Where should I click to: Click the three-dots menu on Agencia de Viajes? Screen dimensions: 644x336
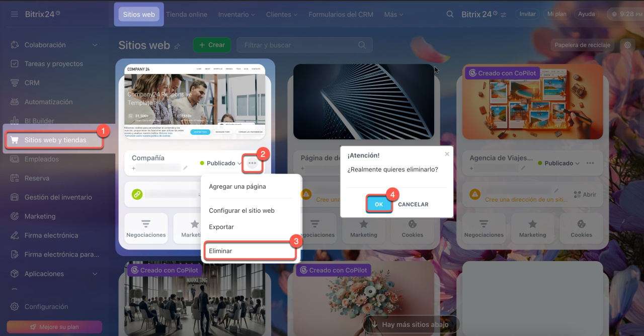coord(590,163)
